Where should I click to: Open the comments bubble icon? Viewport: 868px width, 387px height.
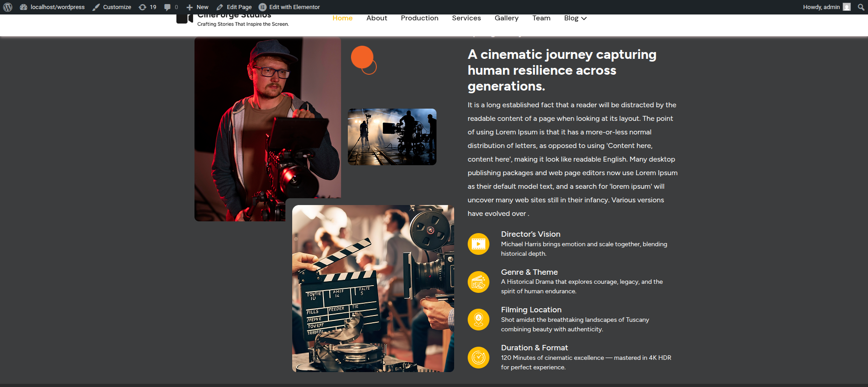coord(171,7)
